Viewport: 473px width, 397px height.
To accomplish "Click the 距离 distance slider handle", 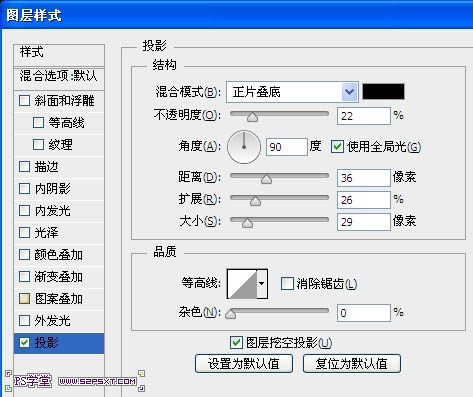I will (266, 179).
